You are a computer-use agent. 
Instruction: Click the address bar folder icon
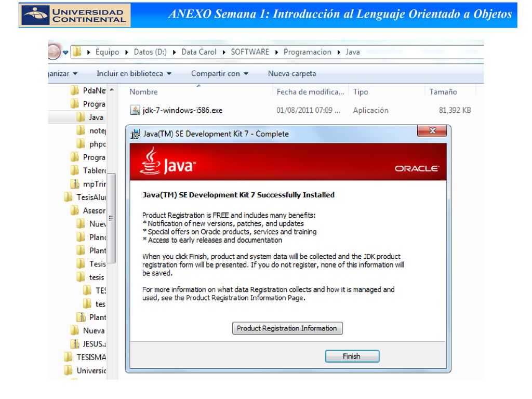pyautogui.click(x=77, y=51)
